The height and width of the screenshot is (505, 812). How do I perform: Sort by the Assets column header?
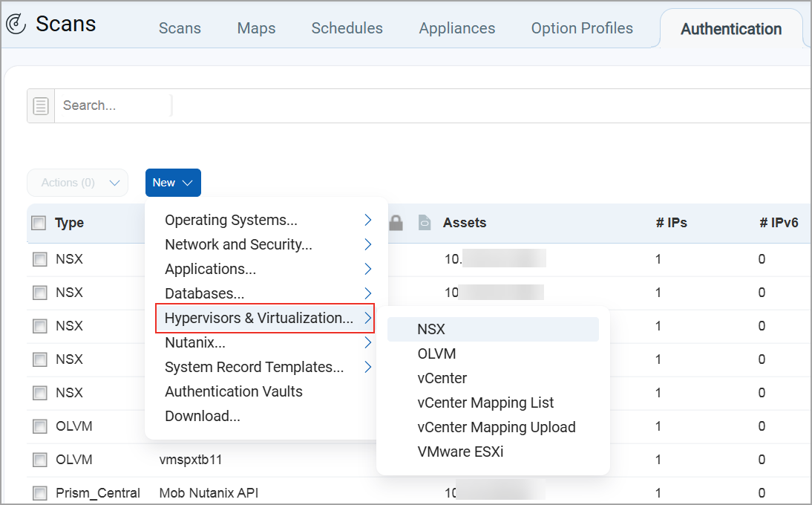(465, 223)
